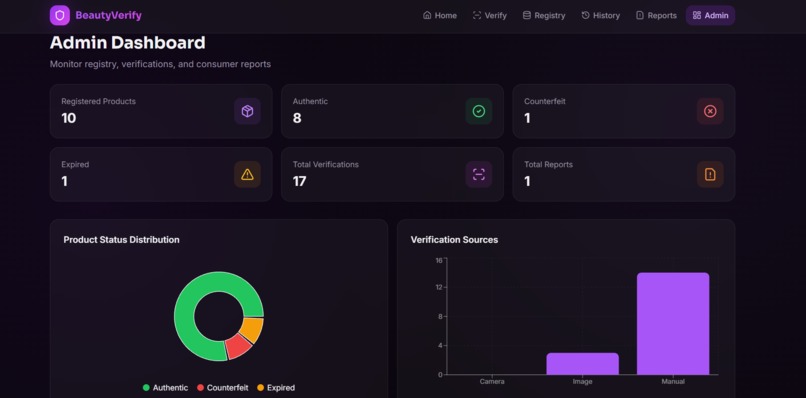806x398 pixels.
Task: View the History page
Action: tap(600, 15)
